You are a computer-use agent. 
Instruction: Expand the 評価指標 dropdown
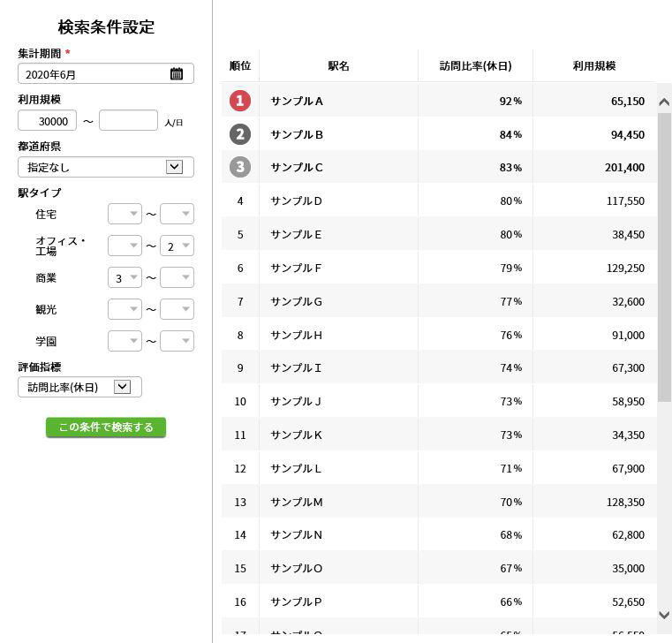[x=123, y=387]
